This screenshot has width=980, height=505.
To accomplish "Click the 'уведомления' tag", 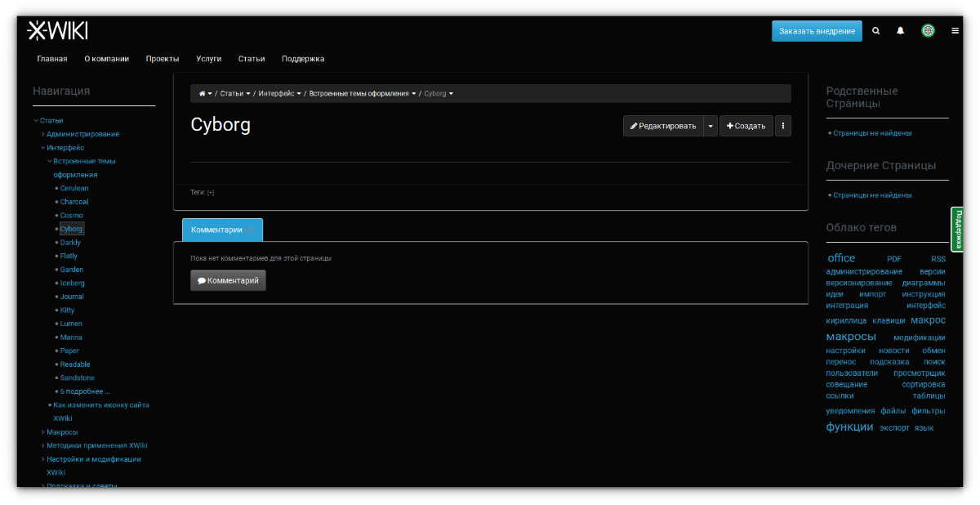I will pyautogui.click(x=850, y=411).
